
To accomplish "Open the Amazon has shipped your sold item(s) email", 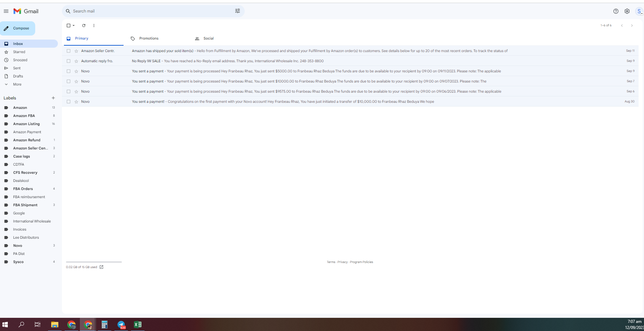I will (x=350, y=51).
